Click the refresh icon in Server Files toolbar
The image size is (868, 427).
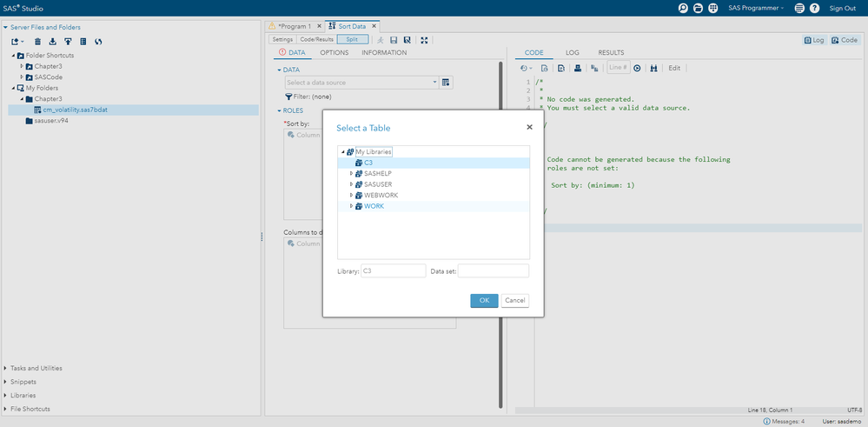(x=98, y=41)
